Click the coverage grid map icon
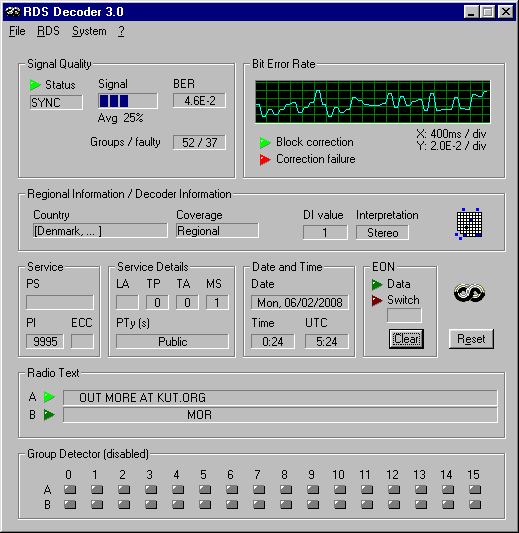 click(469, 224)
